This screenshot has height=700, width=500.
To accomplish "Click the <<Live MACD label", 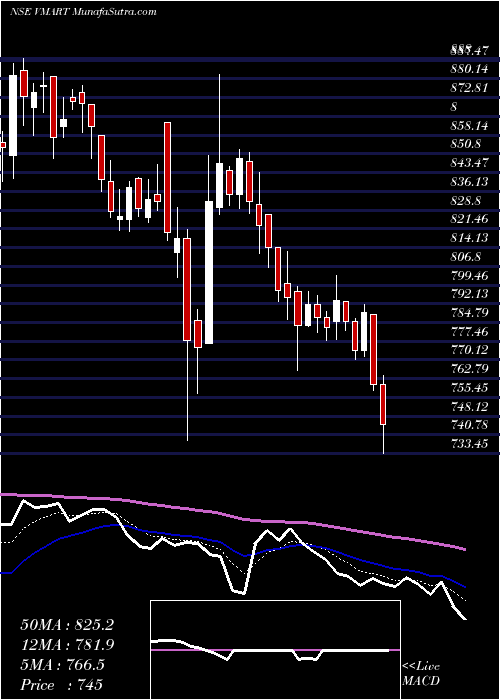I will coord(421,674).
